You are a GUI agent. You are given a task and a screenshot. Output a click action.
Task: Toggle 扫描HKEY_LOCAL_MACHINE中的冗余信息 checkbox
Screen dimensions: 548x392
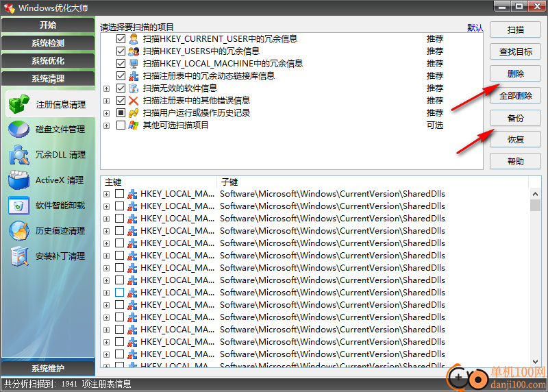coord(121,64)
